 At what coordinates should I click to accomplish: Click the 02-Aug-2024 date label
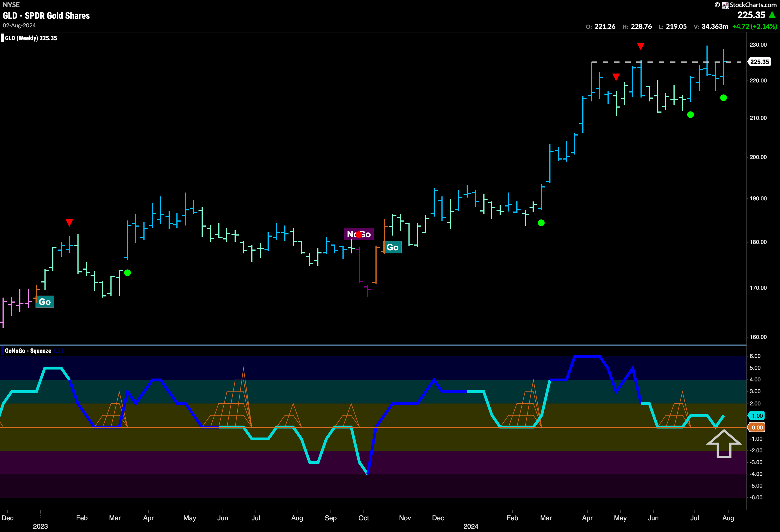tap(19, 25)
